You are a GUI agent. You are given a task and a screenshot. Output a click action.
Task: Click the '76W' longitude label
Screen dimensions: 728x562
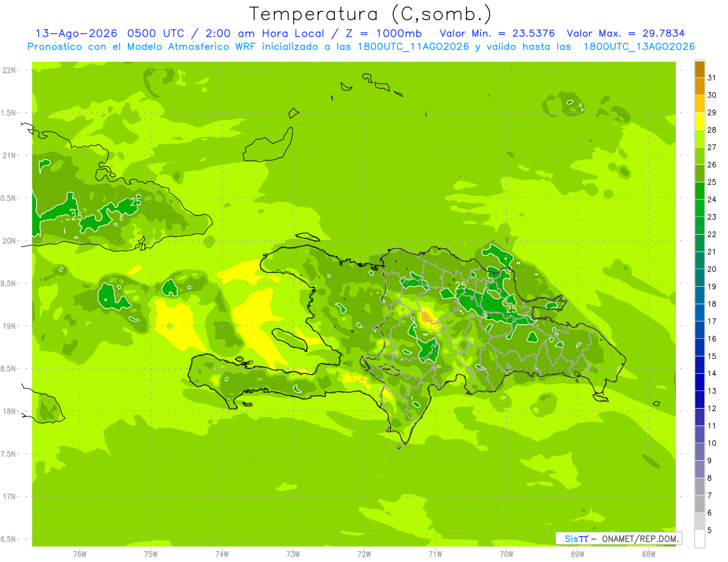(x=79, y=554)
